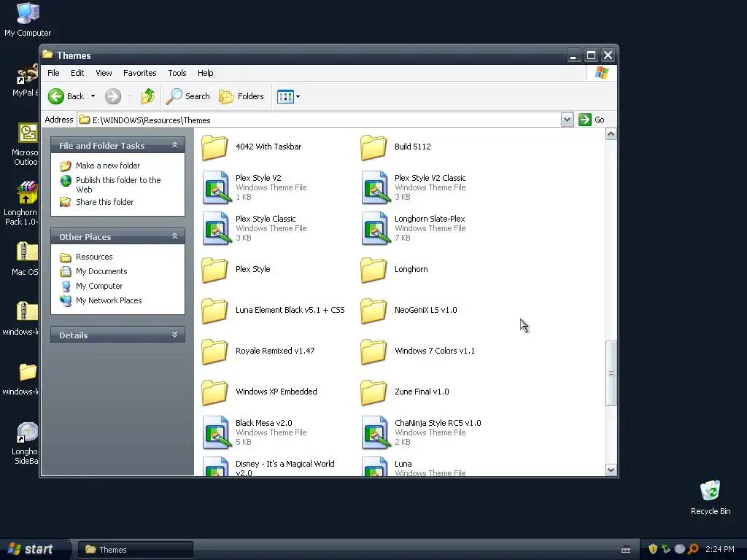The image size is (747, 560).
Task: Open the View menu
Action: tap(104, 73)
